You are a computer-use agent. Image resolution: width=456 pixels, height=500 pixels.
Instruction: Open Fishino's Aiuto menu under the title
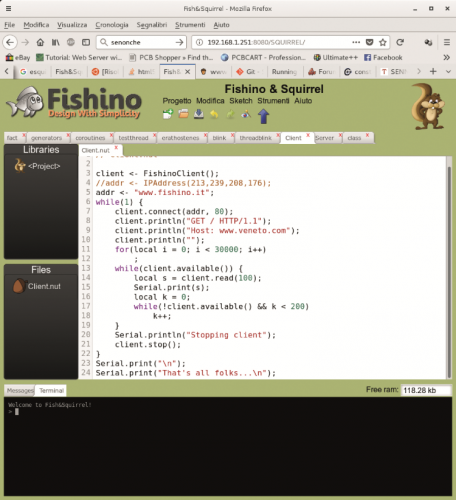point(303,101)
